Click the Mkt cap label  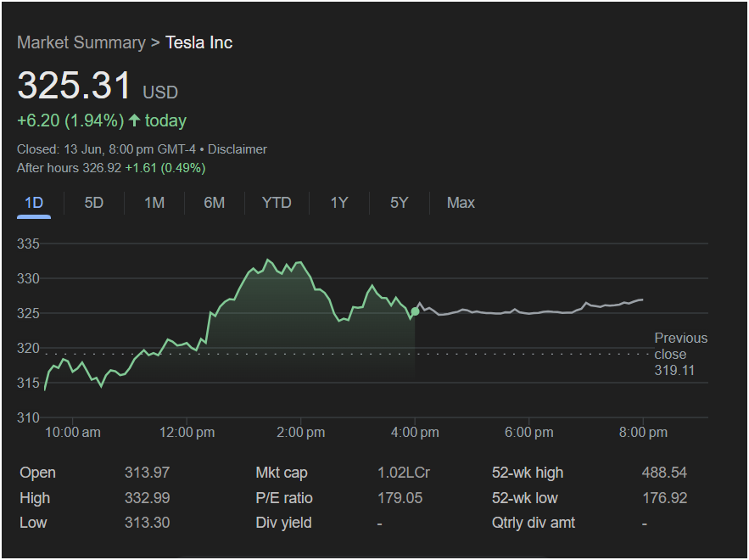[282, 473]
